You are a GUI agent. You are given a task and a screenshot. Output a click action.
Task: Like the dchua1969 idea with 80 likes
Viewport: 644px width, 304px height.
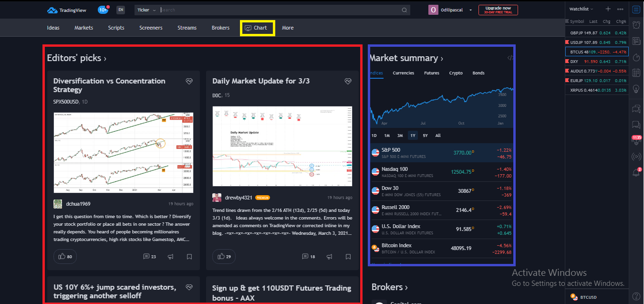click(x=65, y=256)
